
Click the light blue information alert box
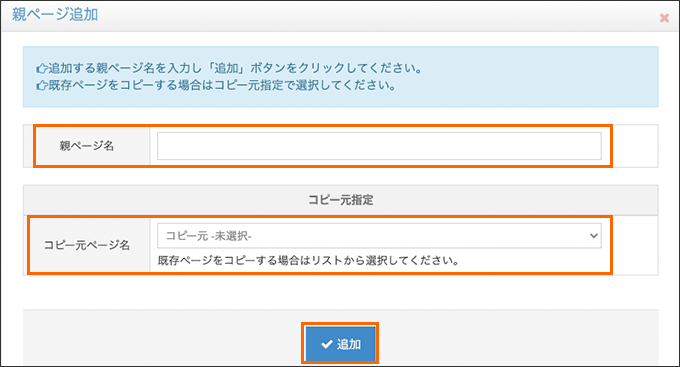click(340, 77)
